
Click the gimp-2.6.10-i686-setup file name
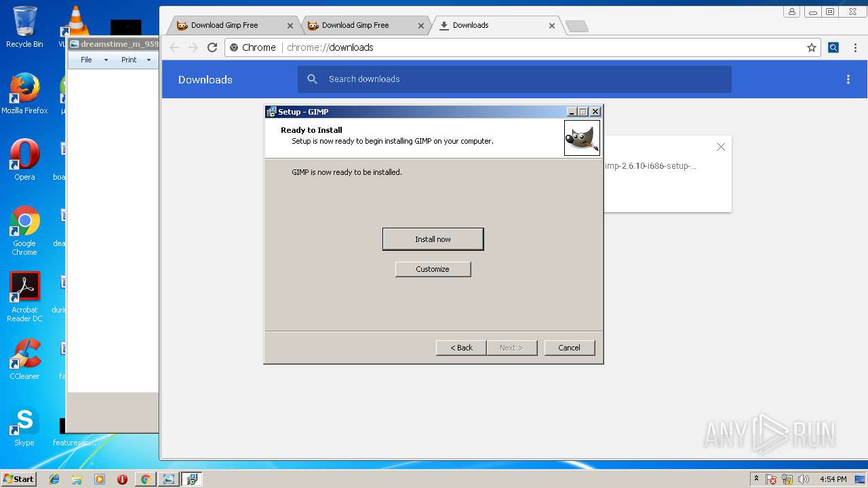(x=650, y=166)
